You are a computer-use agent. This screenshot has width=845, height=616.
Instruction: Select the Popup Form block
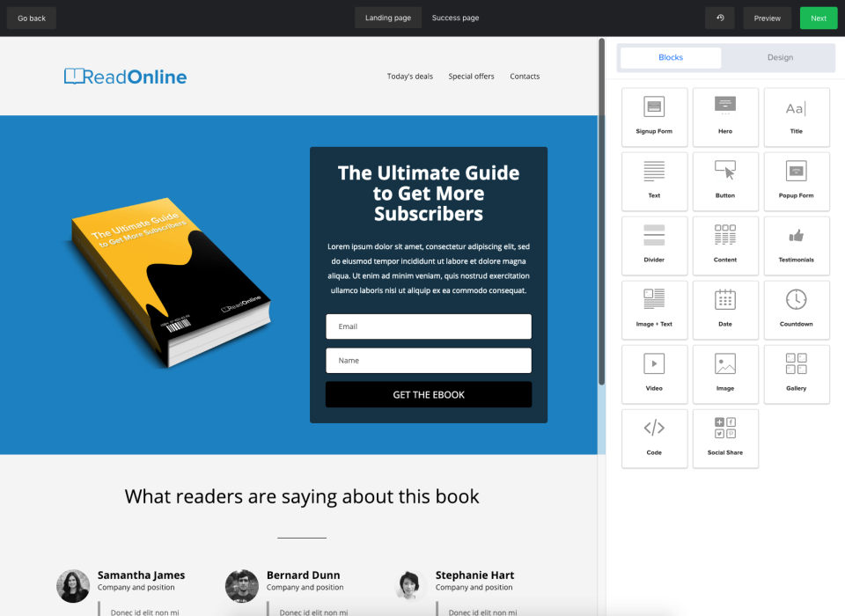[796, 180]
